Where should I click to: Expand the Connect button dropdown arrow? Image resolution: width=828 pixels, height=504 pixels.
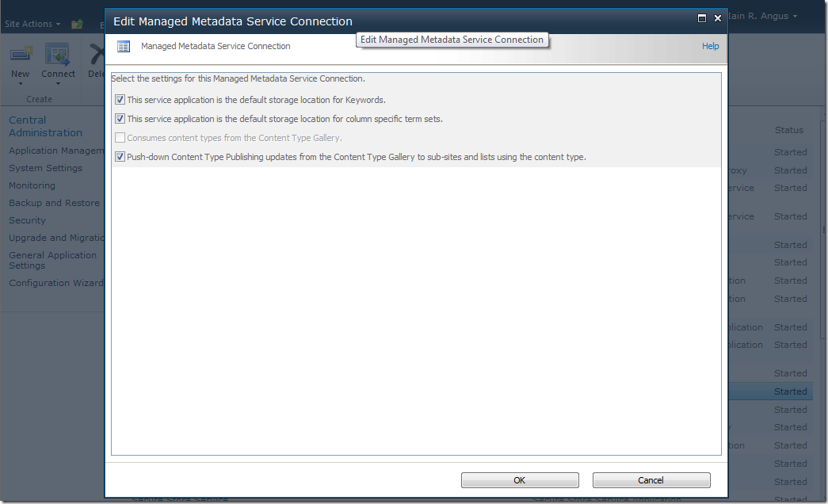[x=58, y=83]
